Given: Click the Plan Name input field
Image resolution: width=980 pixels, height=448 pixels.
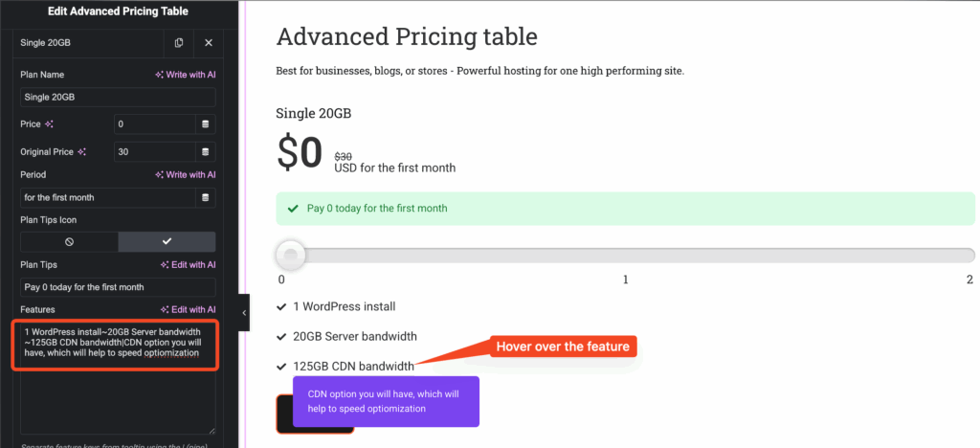Looking at the screenshot, I should (x=118, y=97).
